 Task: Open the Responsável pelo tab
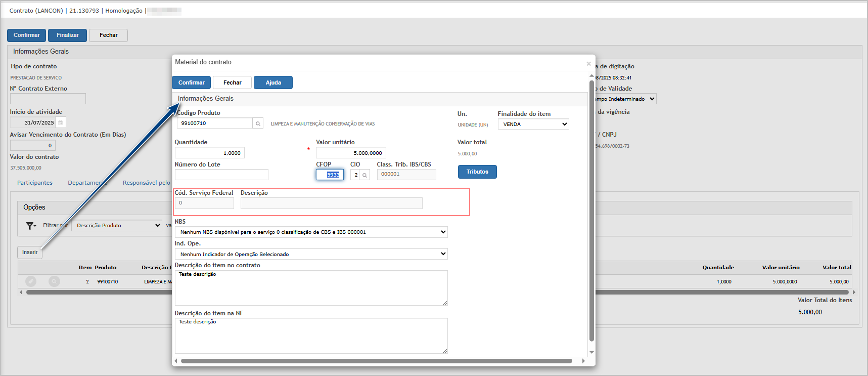(146, 183)
